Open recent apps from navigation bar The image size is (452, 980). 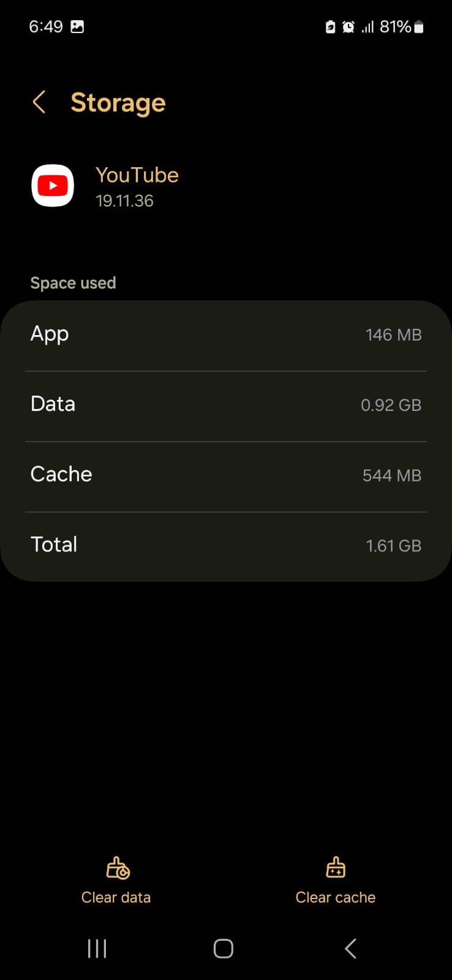click(97, 949)
